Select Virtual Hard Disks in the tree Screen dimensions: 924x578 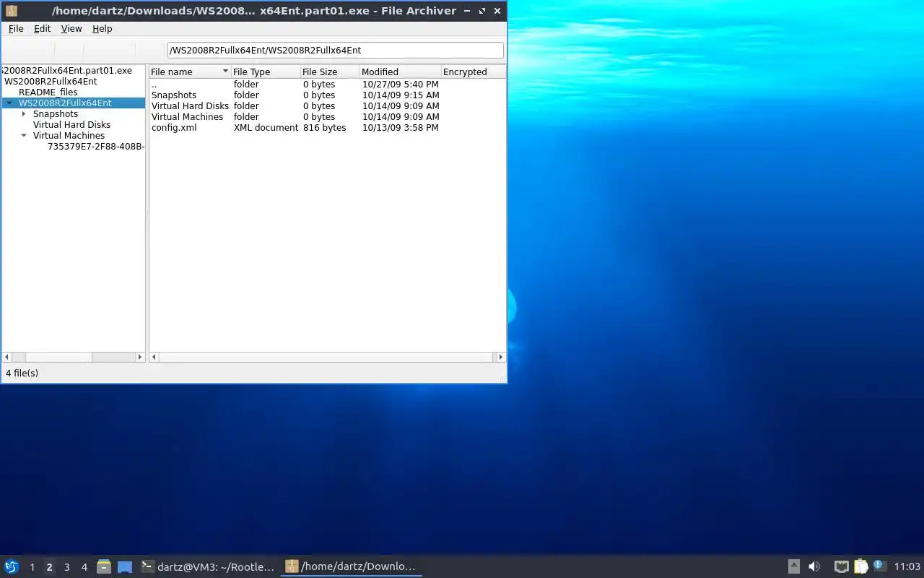point(71,125)
